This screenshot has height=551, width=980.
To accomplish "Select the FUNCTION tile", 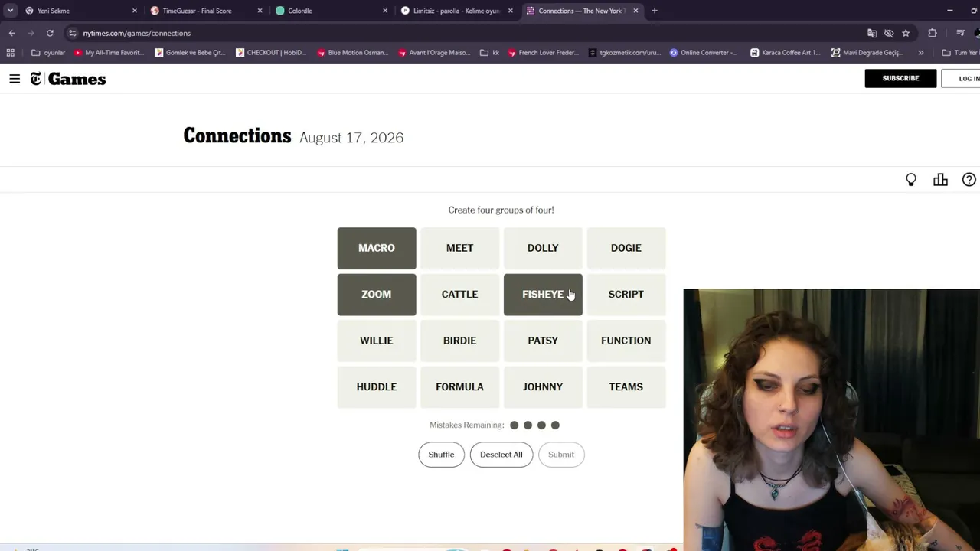I will coord(626,341).
